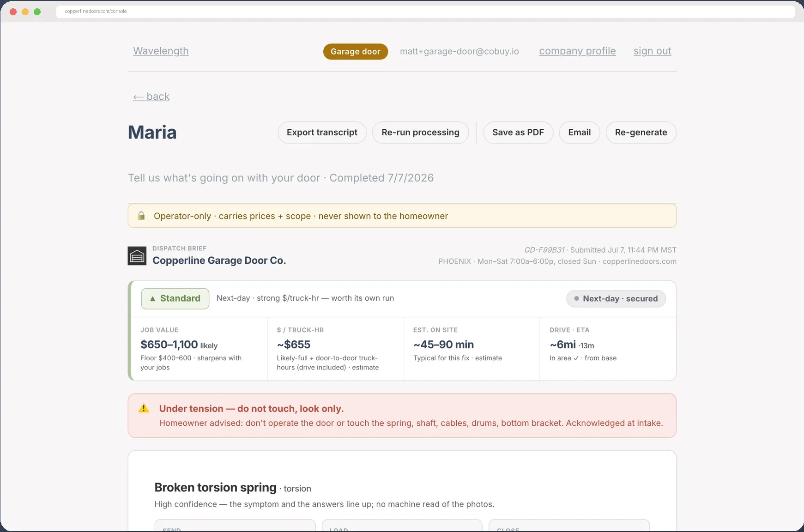Click the High confidence diagnosis sentence

pyautogui.click(x=324, y=504)
